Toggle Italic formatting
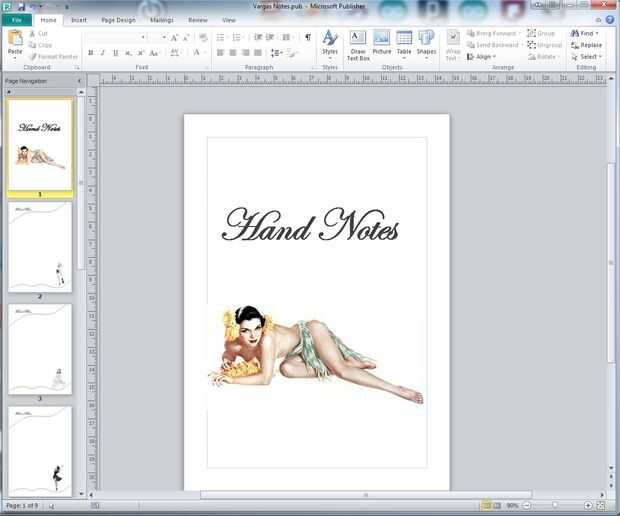Viewport: 620px width, 516px height. click(103, 53)
